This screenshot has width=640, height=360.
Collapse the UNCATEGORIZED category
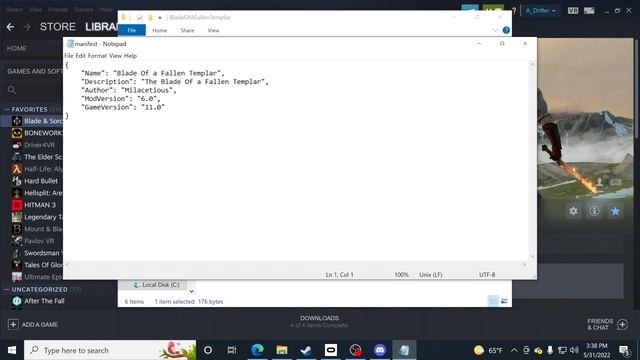pyautogui.click(x=7, y=289)
